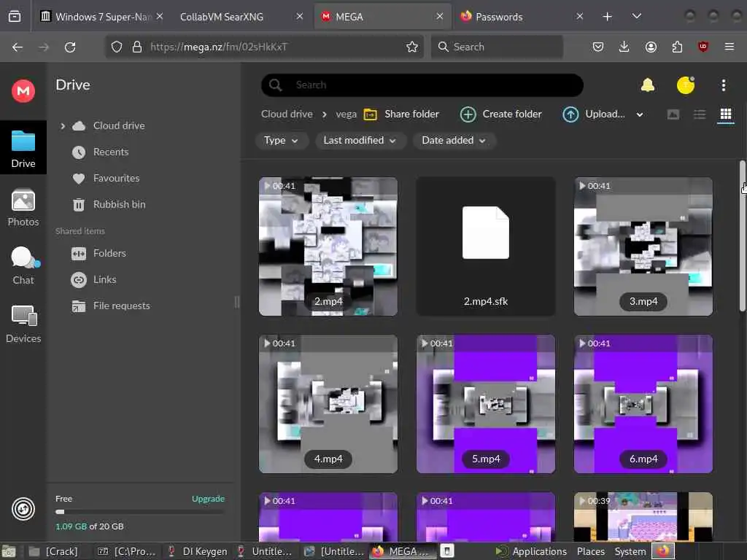Click the Firefox search box
Screen dimensions: 747x560
point(497,47)
